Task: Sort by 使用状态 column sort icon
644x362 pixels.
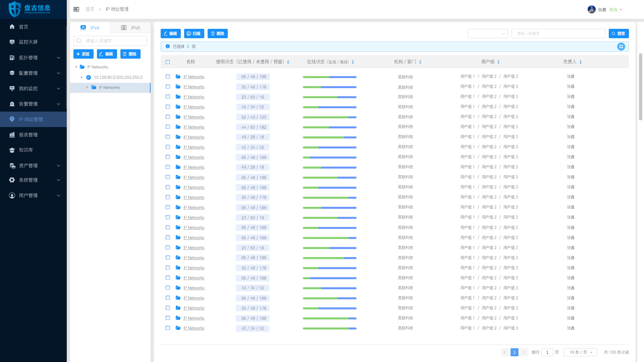Action: click(288, 62)
